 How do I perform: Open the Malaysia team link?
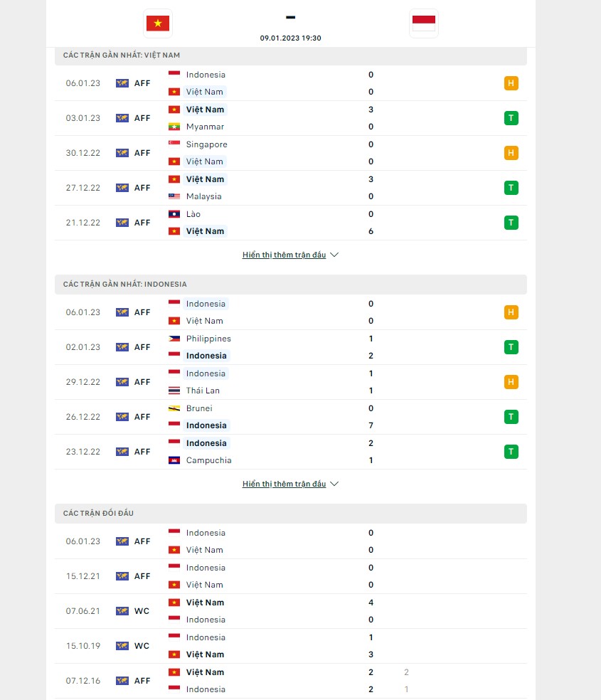click(x=203, y=196)
